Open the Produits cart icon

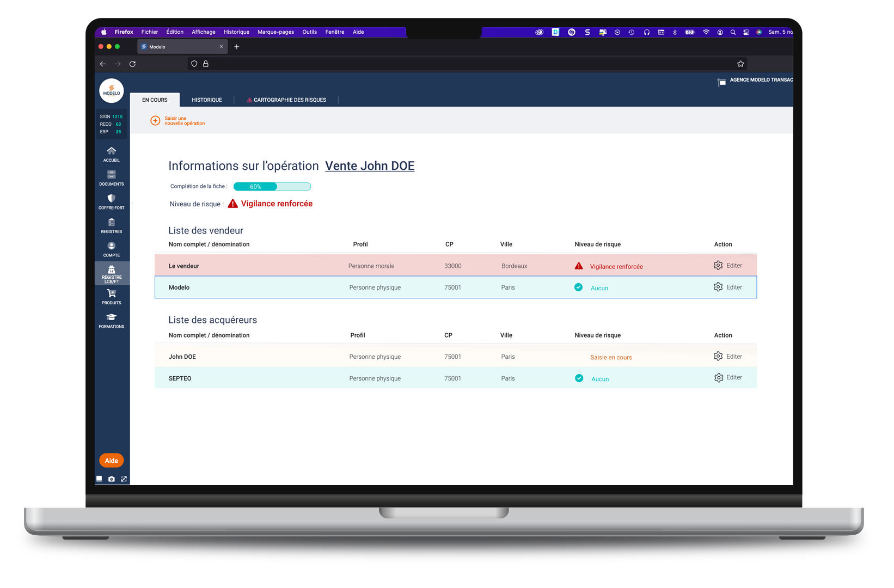tap(111, 293)
